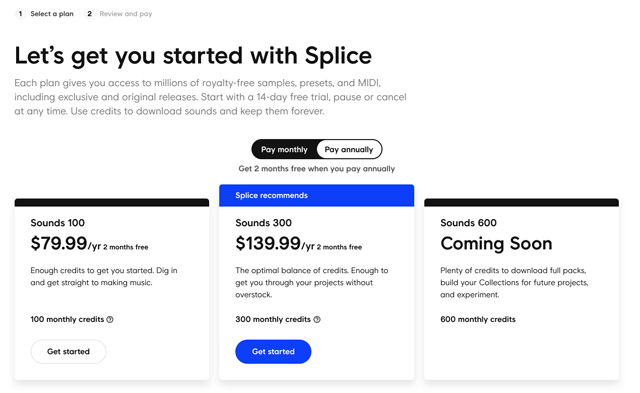Click the 'Get 2 months free' annual note
This screenshot has width=640, height=393.
click(x=317, y=169)
